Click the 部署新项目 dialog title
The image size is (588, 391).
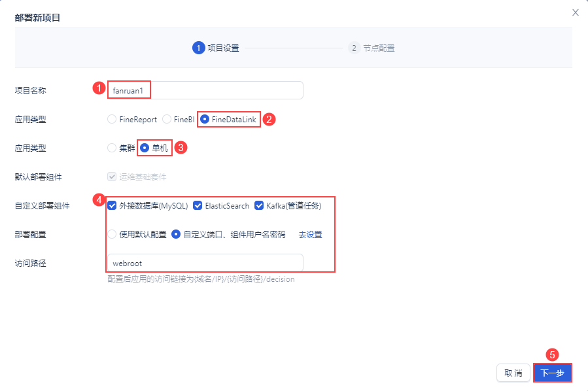[37, 18]
